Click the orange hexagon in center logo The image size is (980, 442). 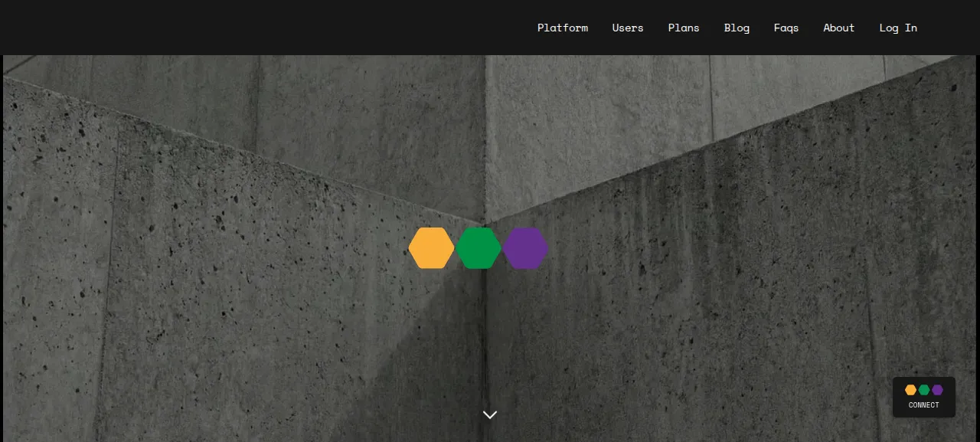(x=431, y=248)
